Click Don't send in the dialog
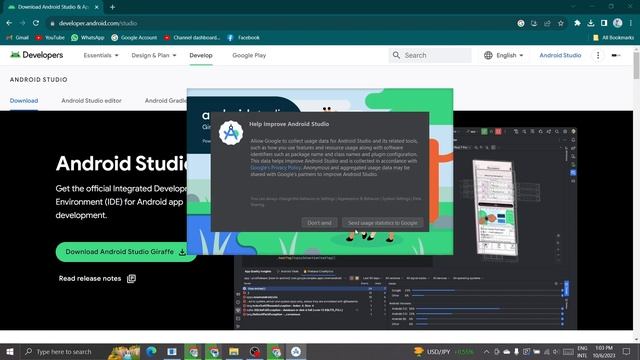The height and width of the screenshot is (360, 640). tap(319, 223)
